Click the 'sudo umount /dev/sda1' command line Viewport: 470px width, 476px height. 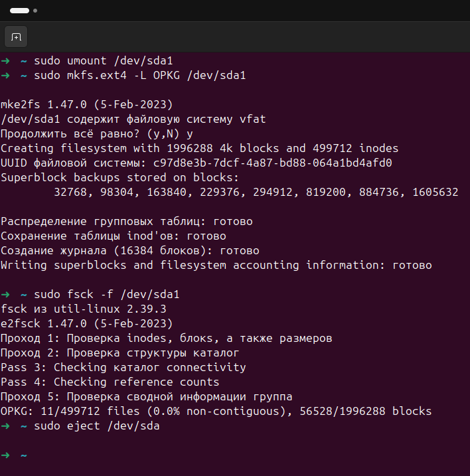click(103, 60)
